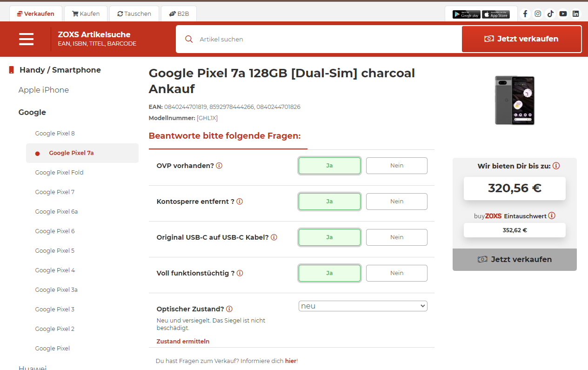The width and height of the screenshot is (588, 370).
Task: Click the red Jetzt verkaufen header button
Action: (521, 39)
